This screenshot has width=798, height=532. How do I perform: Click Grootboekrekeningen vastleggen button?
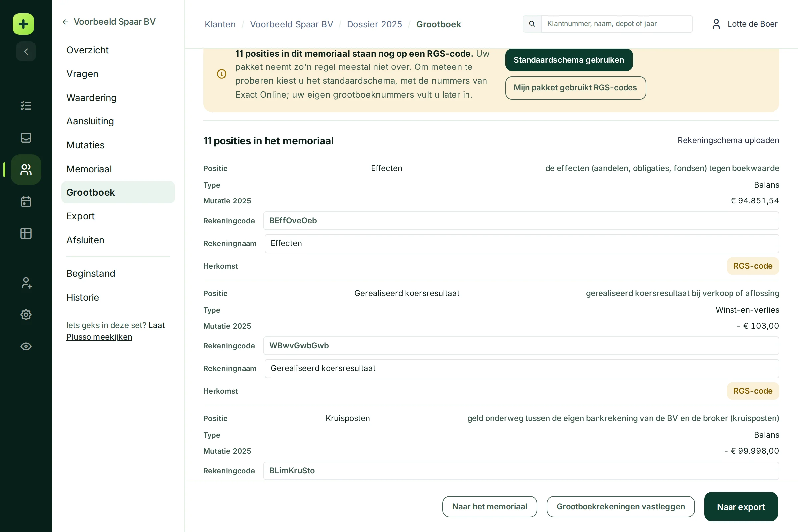620,506
